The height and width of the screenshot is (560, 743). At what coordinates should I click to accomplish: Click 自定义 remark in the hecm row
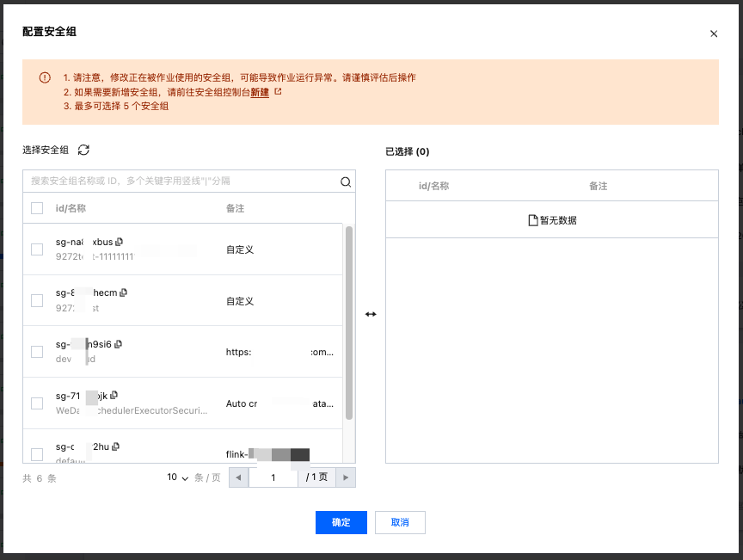(240, 301)
